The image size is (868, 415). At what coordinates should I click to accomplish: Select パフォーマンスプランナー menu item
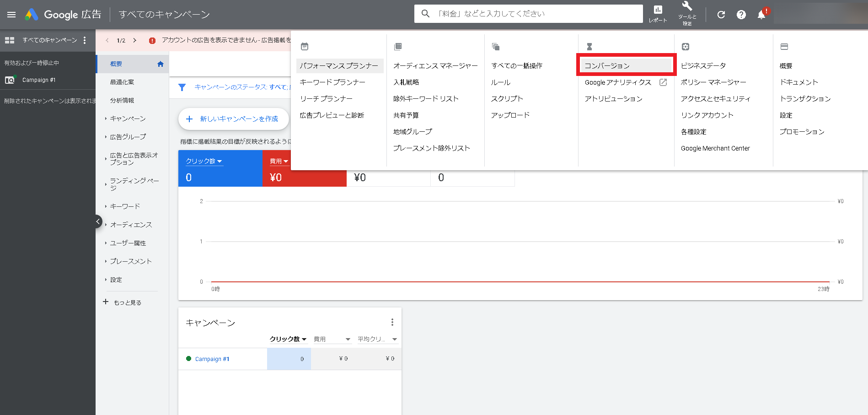click(340, 66)
